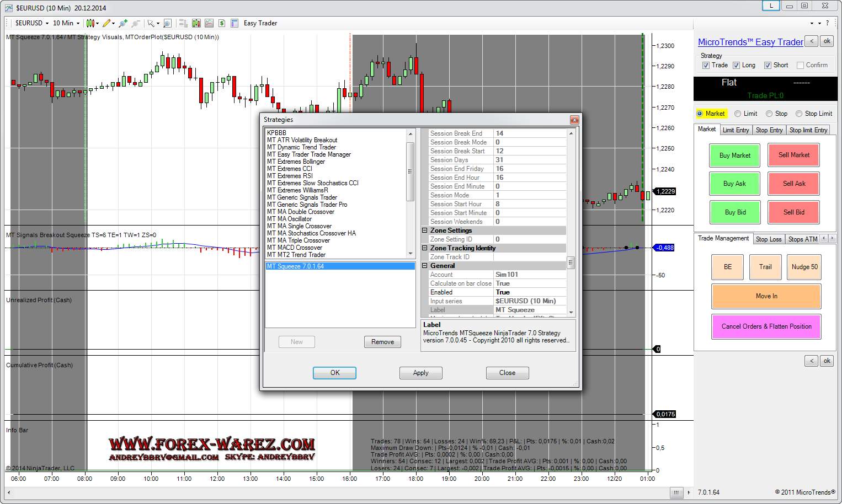Image resolution: width=842 pixels, height=504 pixels.
Task: Open the Data Box table icon
Action: click(x=235, y=23)
